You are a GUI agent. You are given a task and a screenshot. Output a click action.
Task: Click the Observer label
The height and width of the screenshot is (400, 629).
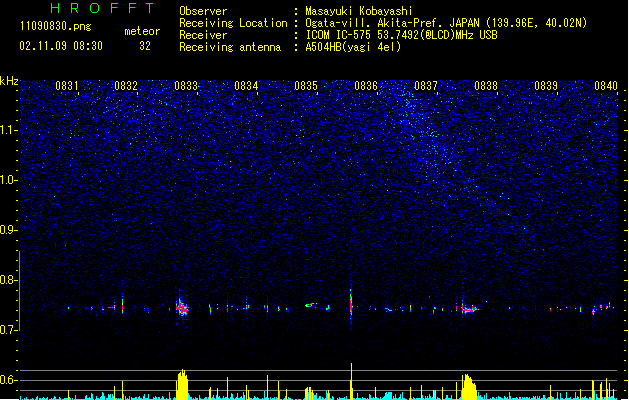coord(203,11)
